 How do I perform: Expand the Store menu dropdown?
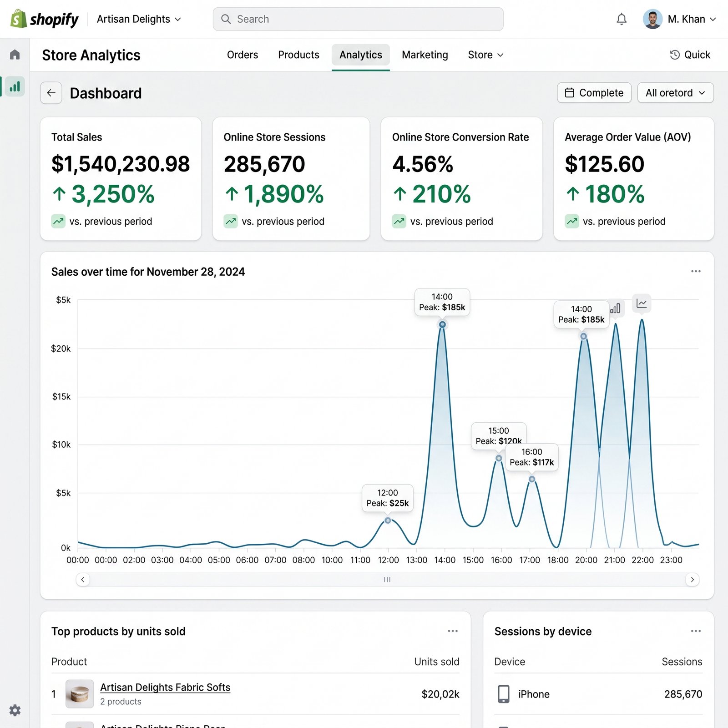[x=485, y=55]
